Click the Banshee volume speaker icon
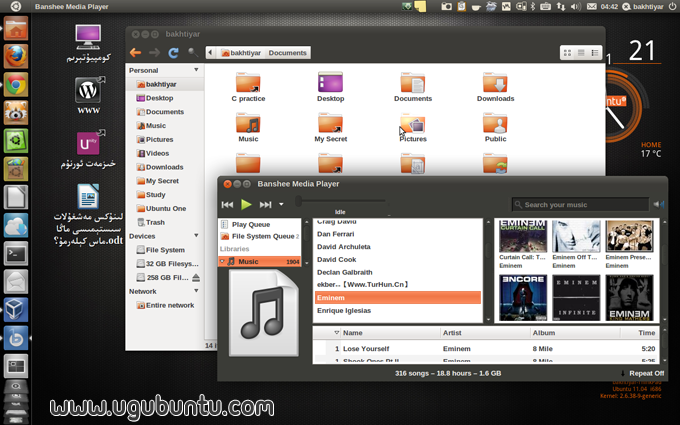The width and height of the screenshot is (680, 425). 658,204
